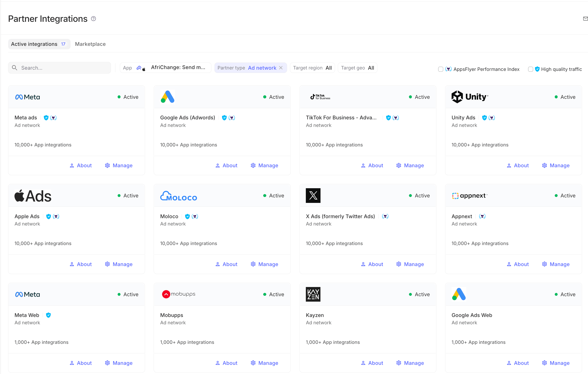Open About for Google Ads Web
This screenshot has width=588, height=374.
click(518, 363)
